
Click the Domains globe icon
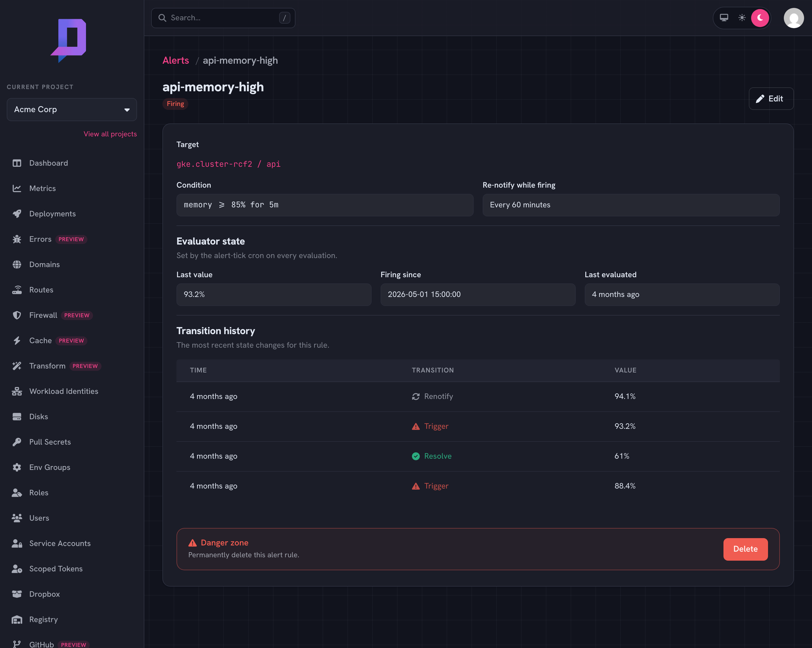[x=17, y=265]
